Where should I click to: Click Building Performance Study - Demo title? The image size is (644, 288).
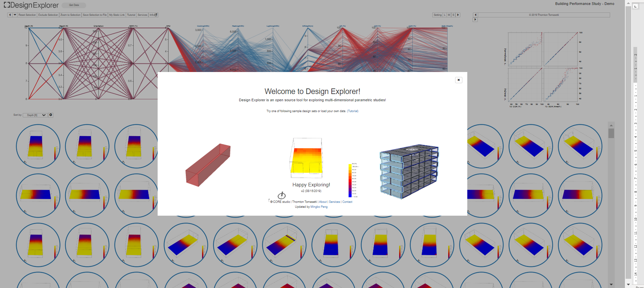click(x=584, y=4)
